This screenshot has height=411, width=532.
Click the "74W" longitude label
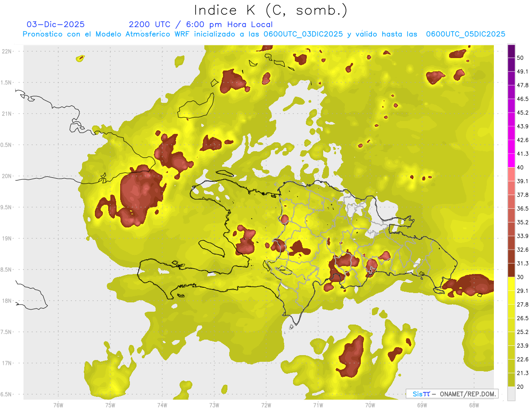click(162, 405)
